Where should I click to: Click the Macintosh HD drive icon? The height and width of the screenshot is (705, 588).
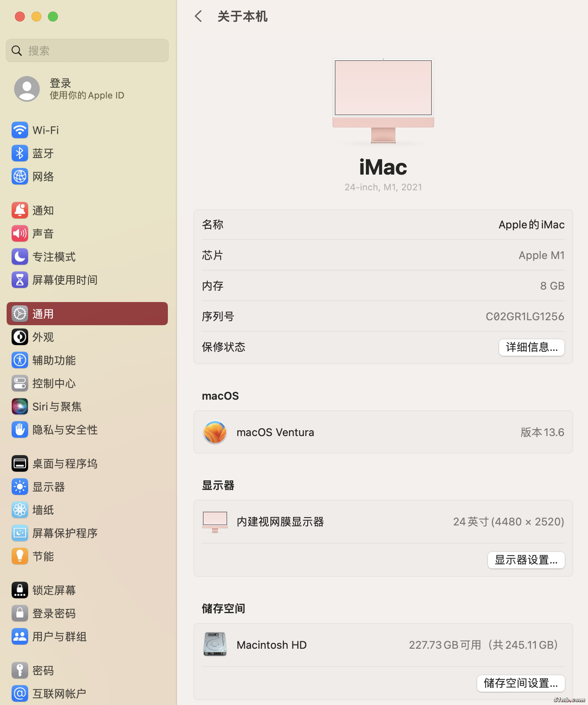(215, 644)
